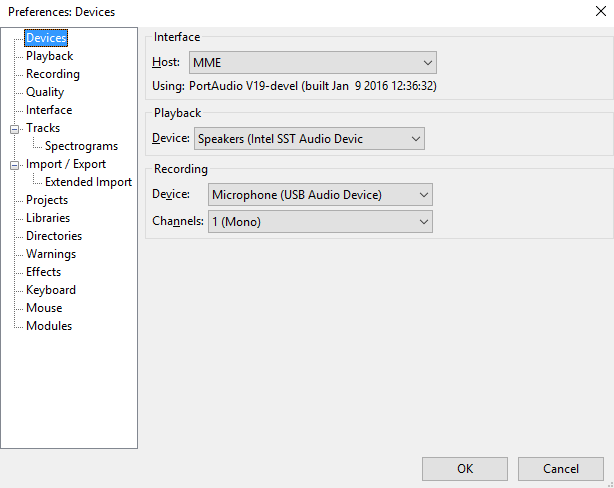
Task: Open the Channels dropdown showing 1 (Mono)
Action: (x=320, y=222)
